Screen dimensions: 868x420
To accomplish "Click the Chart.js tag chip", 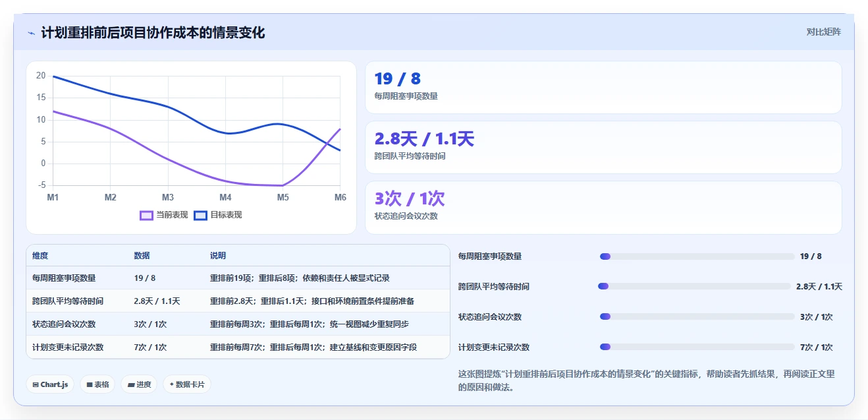I will pyautogui.click(x=50, y=384).
